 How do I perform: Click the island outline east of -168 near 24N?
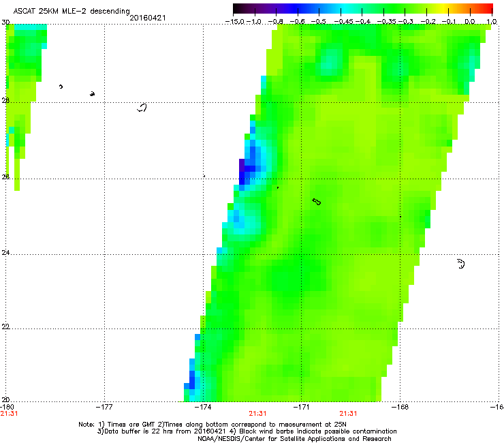coord(461,264)
